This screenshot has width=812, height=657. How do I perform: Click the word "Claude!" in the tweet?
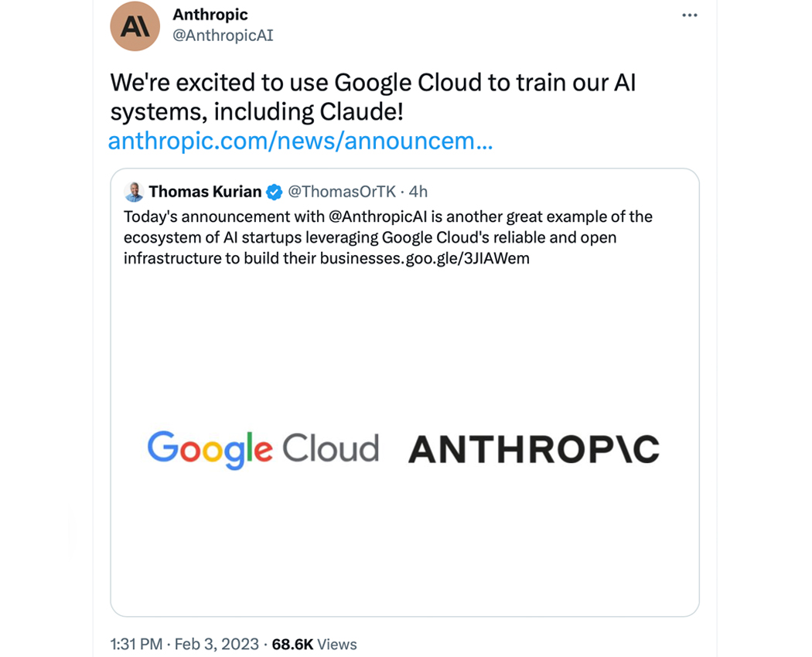(361, 112)
